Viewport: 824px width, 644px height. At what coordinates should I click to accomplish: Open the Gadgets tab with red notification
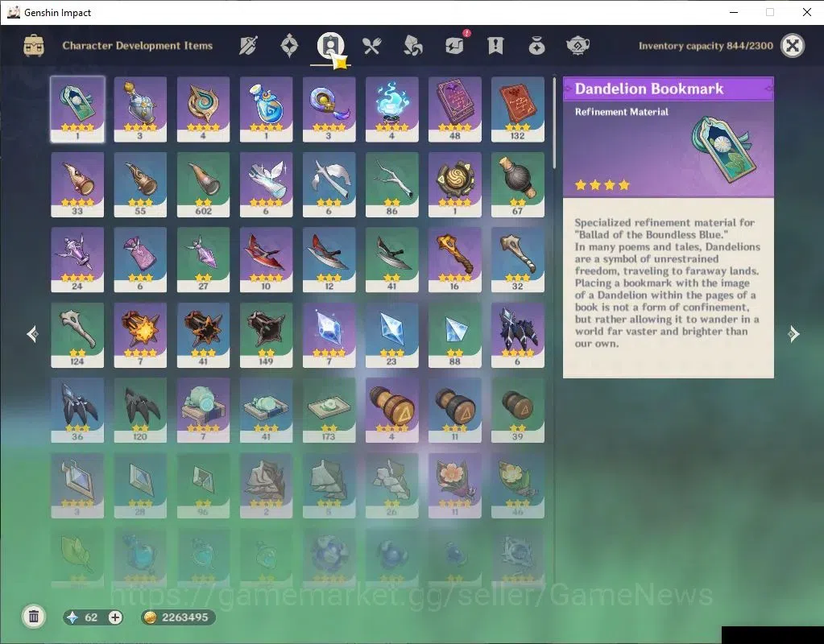pos(455,44)
